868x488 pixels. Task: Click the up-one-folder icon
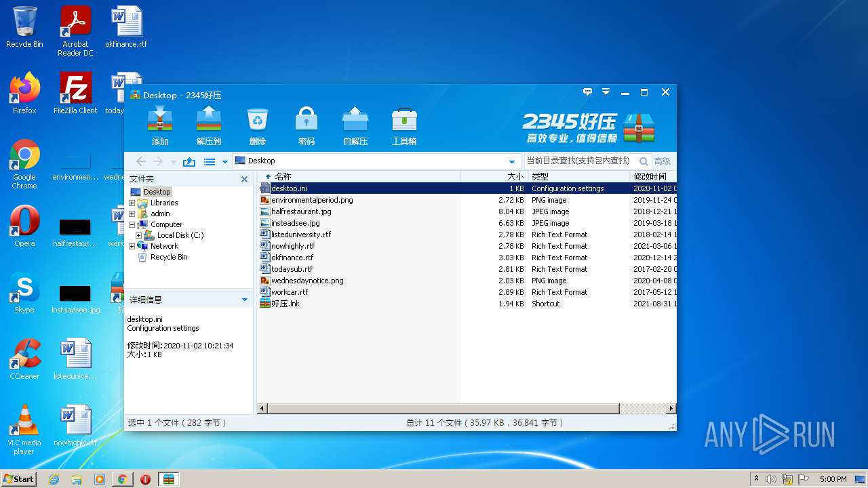click(189, 161)
